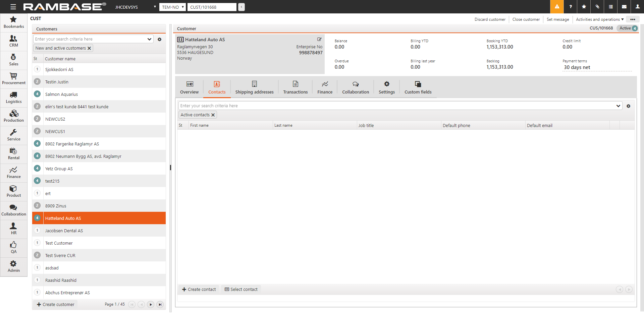
Task: Expand the contacts search criteria dropdown
Action: coord(618,106)
